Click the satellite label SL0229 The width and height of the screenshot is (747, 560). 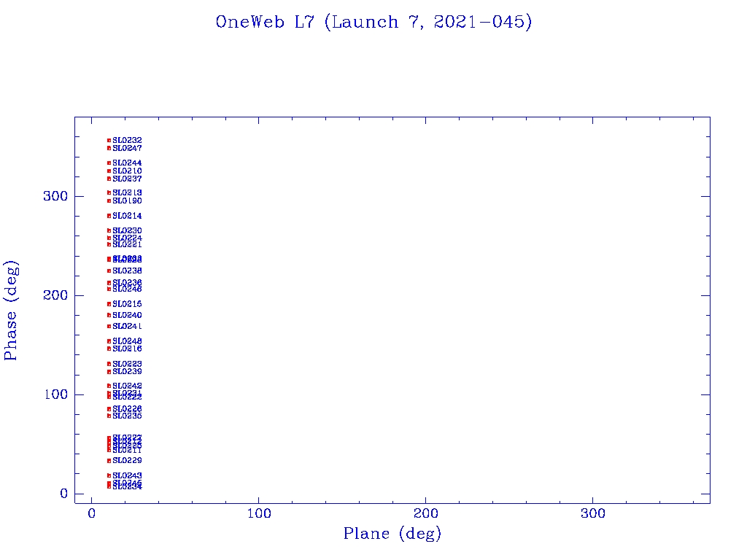point(127,461)
